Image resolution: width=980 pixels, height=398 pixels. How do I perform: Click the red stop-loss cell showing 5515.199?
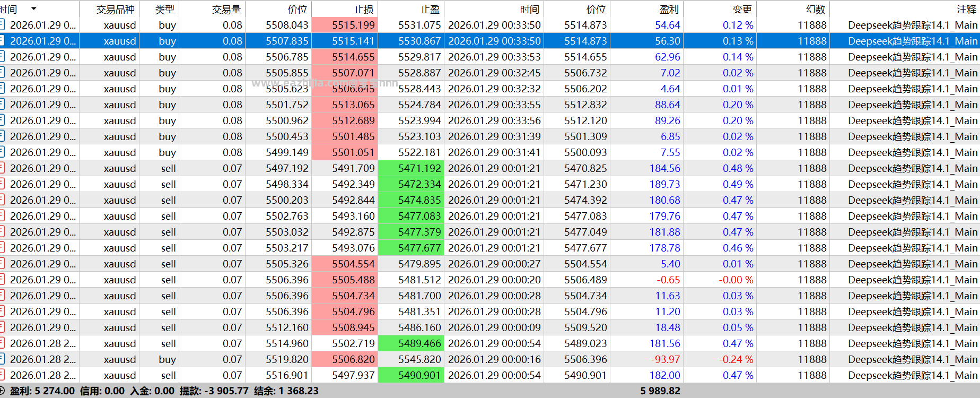click(x=345, y=25)
